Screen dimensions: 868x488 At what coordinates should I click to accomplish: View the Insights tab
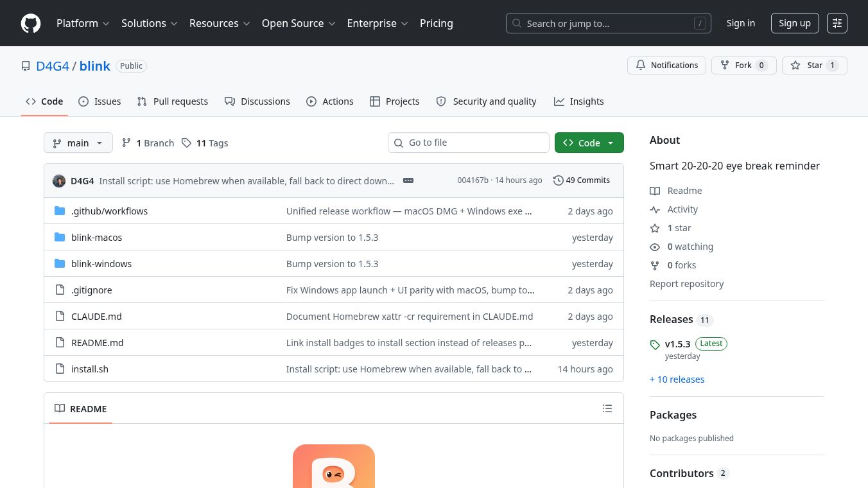pyautogui.click(x=579, y=101)
